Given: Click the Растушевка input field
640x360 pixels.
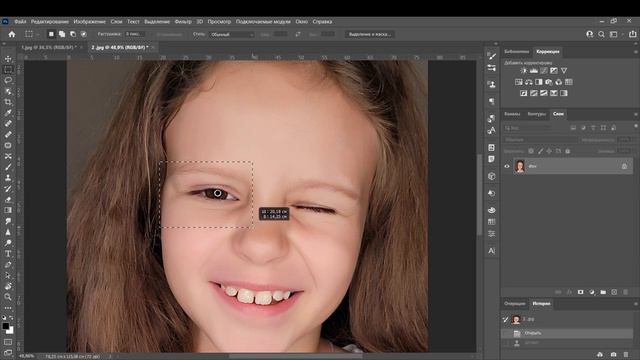Looking at the screenshot, I should [x=134, y=34].
